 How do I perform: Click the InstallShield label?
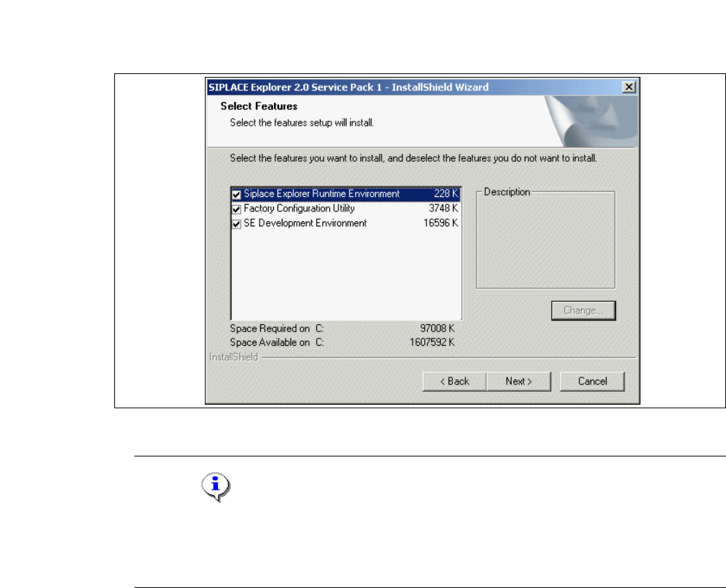click(234, 357)
